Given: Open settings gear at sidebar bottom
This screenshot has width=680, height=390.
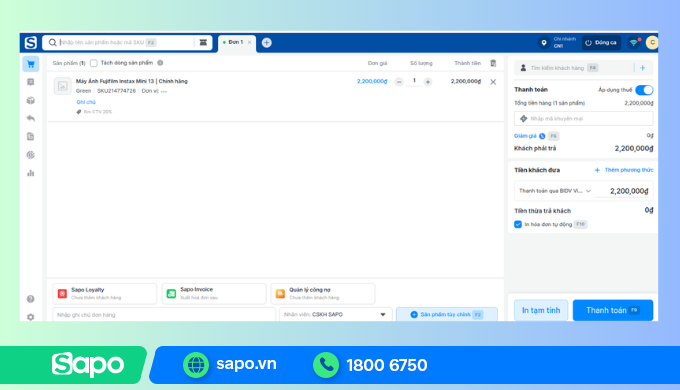Looking at the screenshot, I should pyautogui.click(x=30, y=317).
